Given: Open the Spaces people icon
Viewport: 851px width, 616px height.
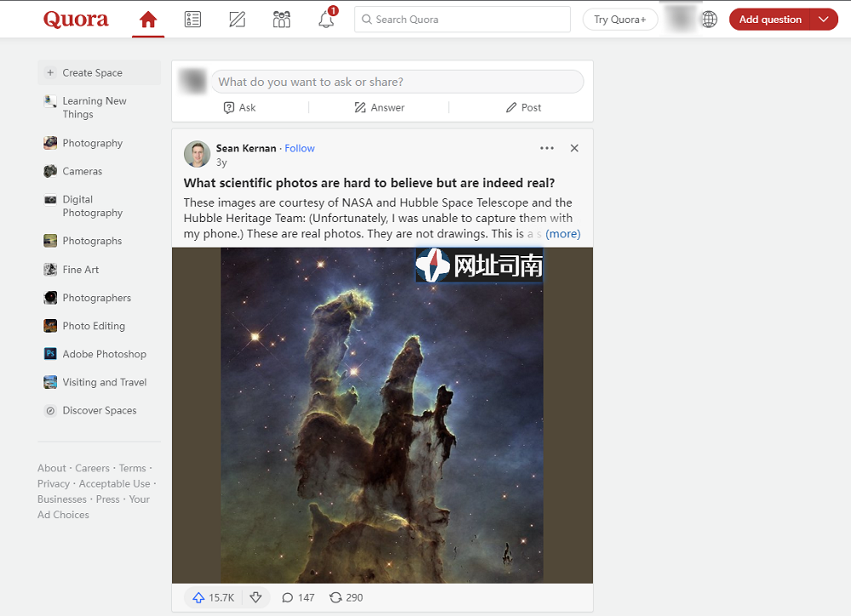Looking at the screenshot, I should [x=282, y=20].
